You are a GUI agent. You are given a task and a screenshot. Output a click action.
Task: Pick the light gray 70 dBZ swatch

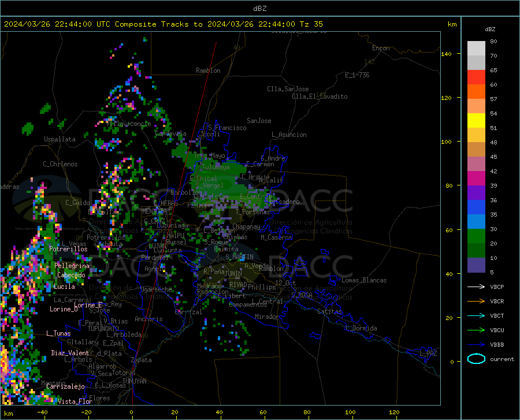click(x=476, y=49)
